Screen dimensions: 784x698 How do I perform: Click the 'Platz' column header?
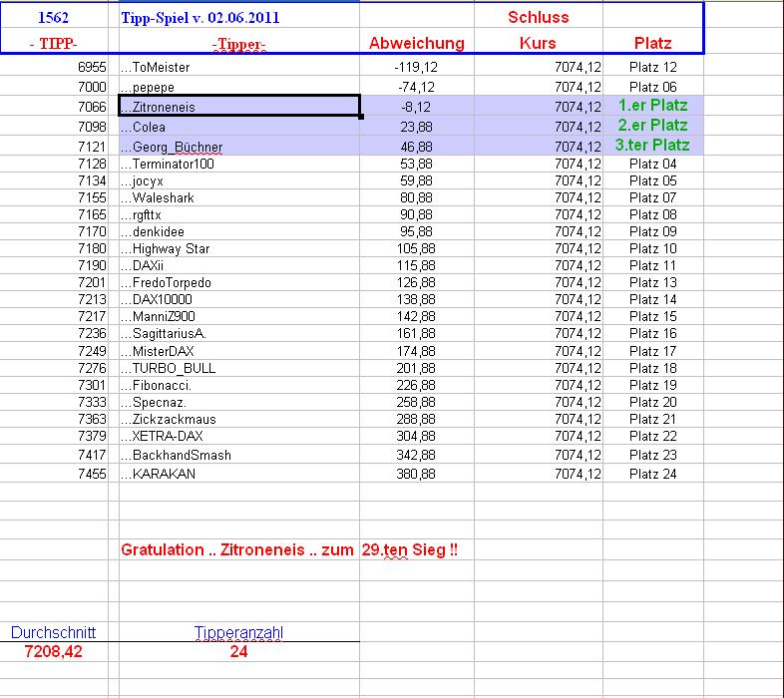[653, 43]
